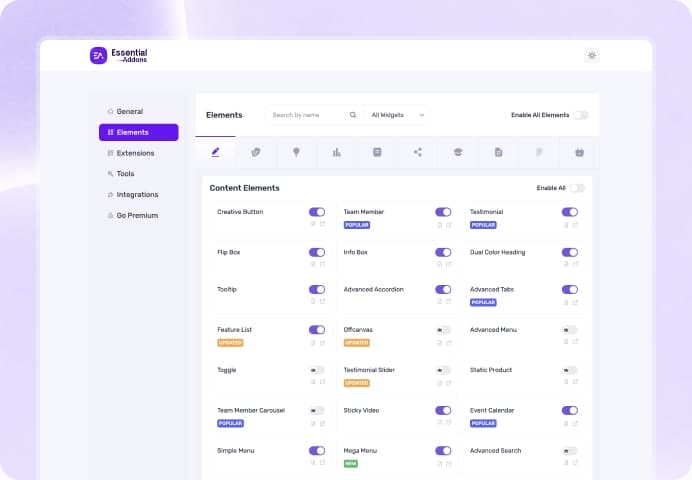Open the All Widgets dropdown
The height and width of the screenshot is (480, 692).
397,115
